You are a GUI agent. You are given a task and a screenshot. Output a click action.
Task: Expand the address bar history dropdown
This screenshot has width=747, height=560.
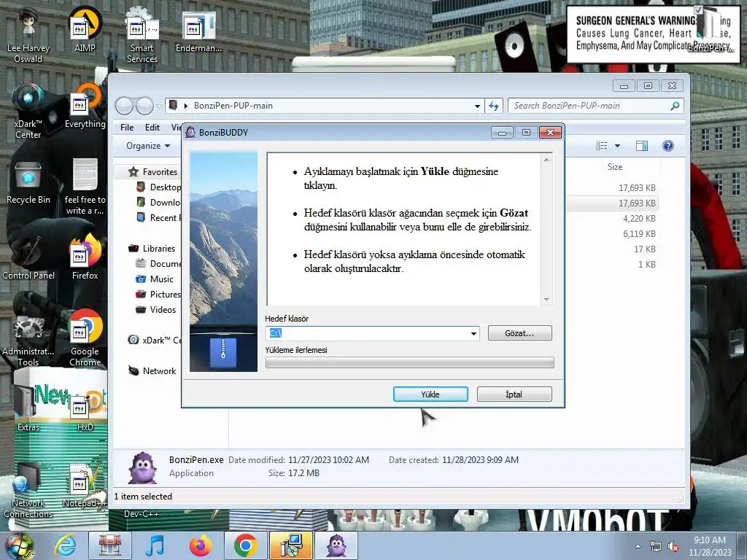[477, 106]
